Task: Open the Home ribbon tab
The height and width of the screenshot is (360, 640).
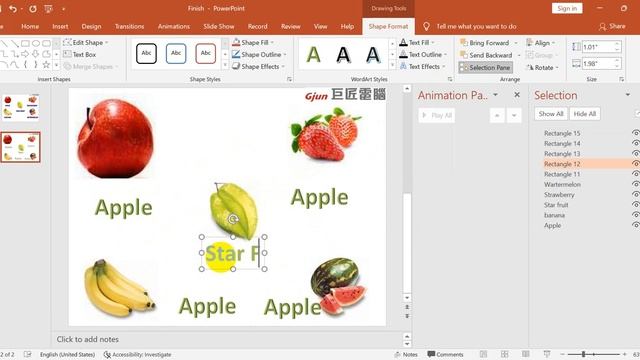Action: [x=30, y=26]
